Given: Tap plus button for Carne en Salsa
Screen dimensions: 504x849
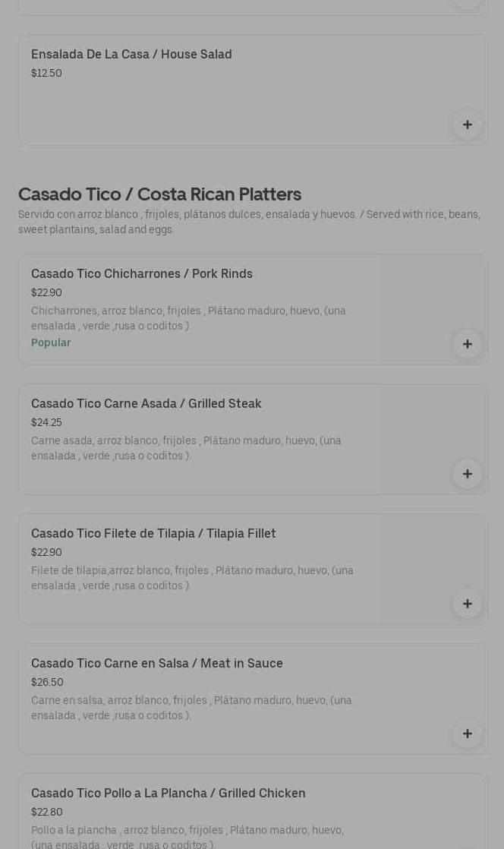Looking at the screenshot, I should pos(467,734).
